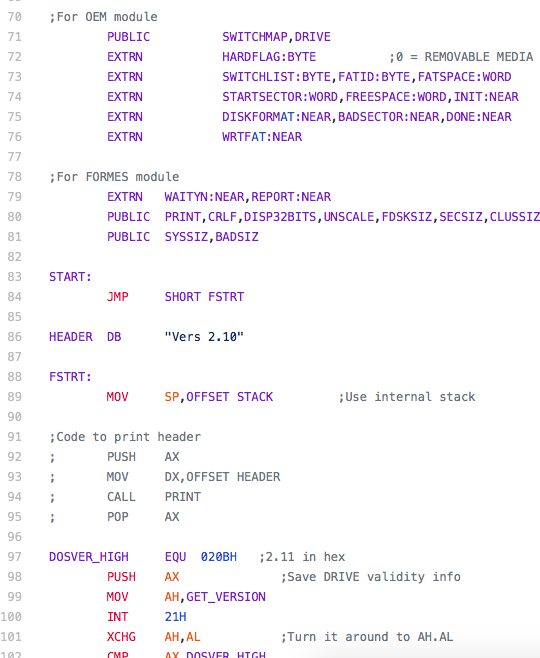Click the ";For OEM module" comment
Image resolution: width=540 pixels, height=658 pixels.
[103, 17]
